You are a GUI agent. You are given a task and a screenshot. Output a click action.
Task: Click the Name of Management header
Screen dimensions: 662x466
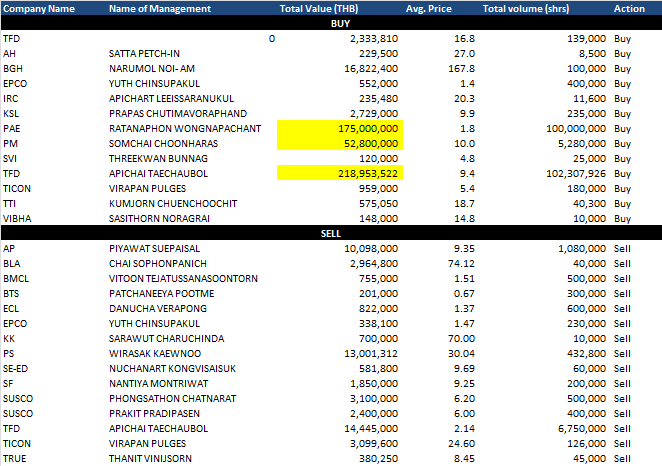pyautogui.click(x=160, y=9)
